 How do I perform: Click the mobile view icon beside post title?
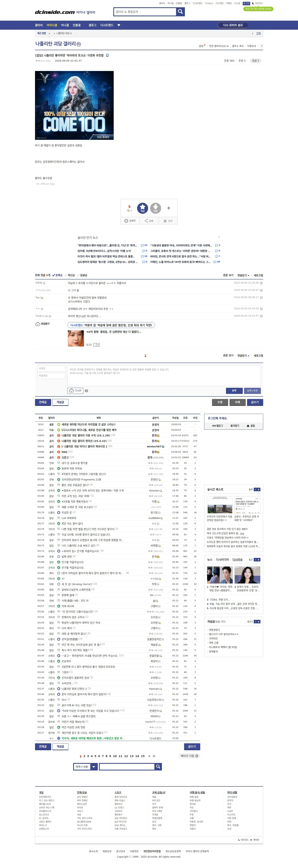107,55
